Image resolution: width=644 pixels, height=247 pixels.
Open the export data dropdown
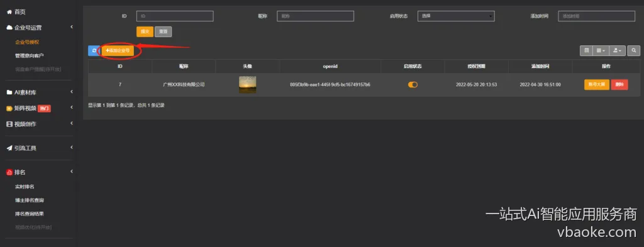[x=617, y=50]
